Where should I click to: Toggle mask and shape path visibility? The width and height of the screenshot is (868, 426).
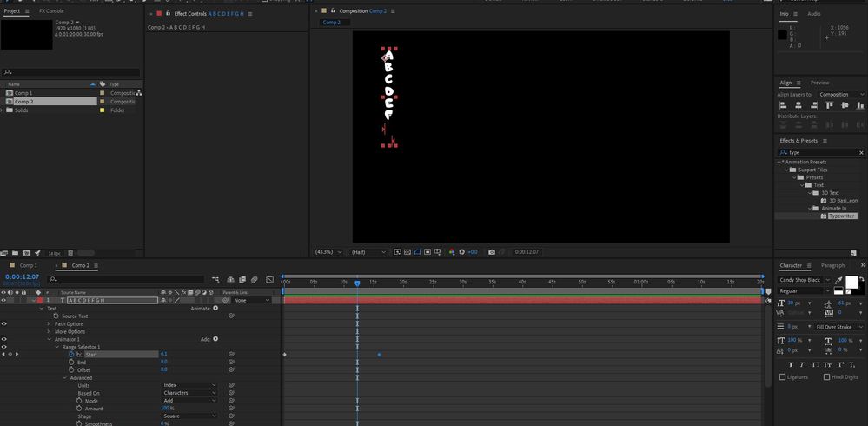417,251
